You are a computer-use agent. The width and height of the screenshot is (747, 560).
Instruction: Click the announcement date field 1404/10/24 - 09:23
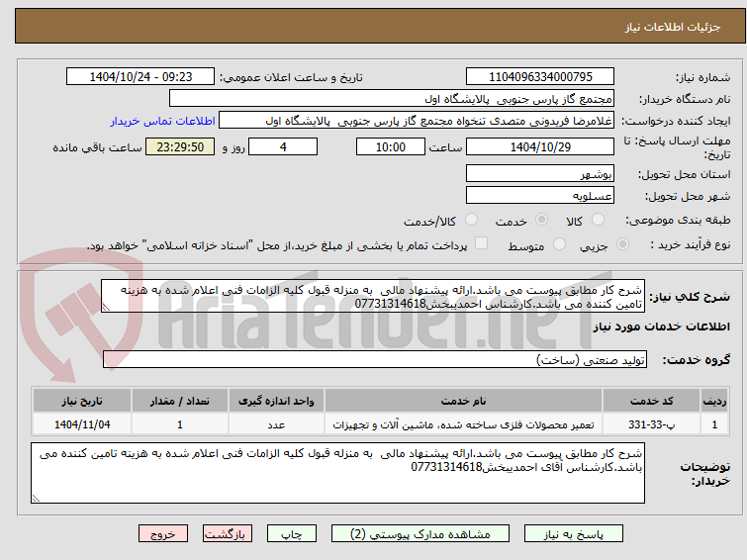coord(140,77)
